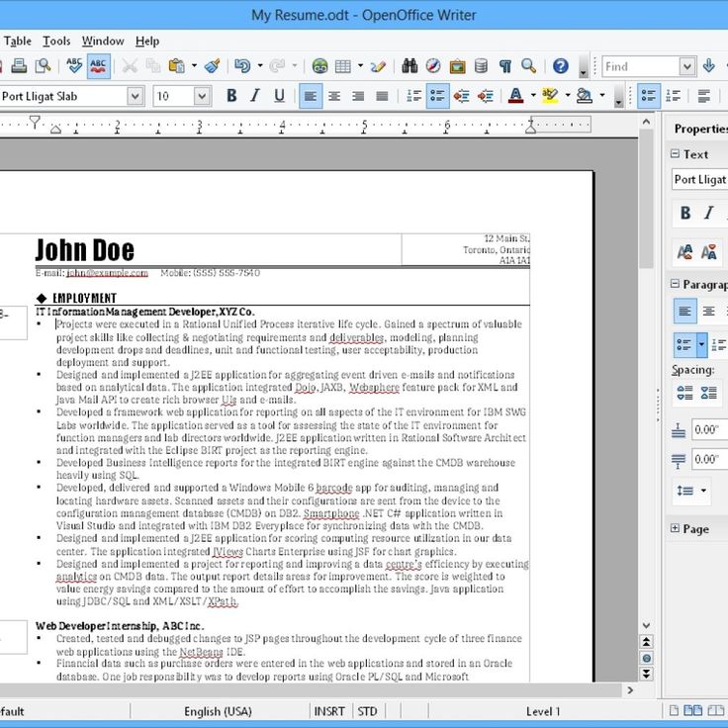Apply the Background Color paint bucket
This screenshot has width=728, height=728.
(x=584, y=96)
